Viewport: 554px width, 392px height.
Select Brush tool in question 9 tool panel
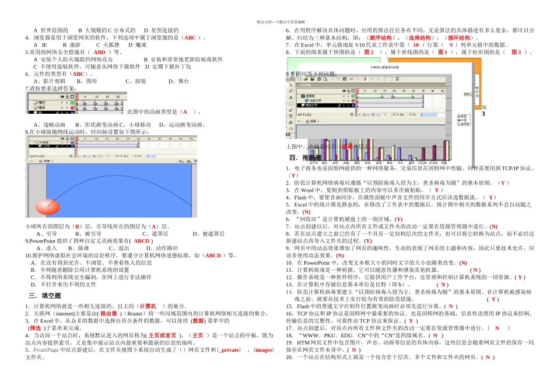291,110
